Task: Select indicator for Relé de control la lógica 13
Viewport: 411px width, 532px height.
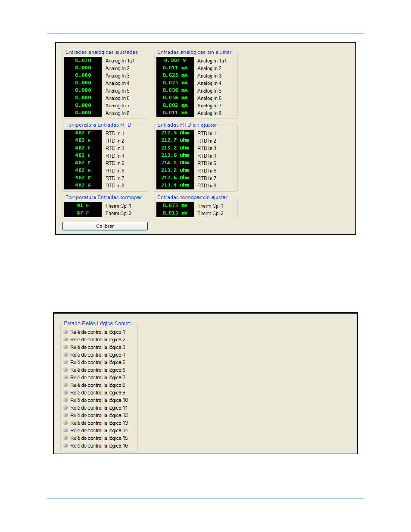Action: pyautogui.click(x=65, y=423)
